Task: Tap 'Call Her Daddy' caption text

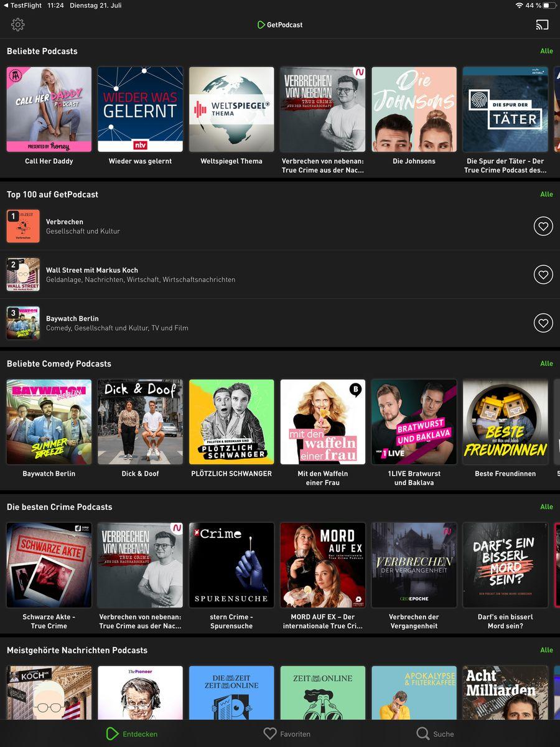Action: (x=49, y=161)
